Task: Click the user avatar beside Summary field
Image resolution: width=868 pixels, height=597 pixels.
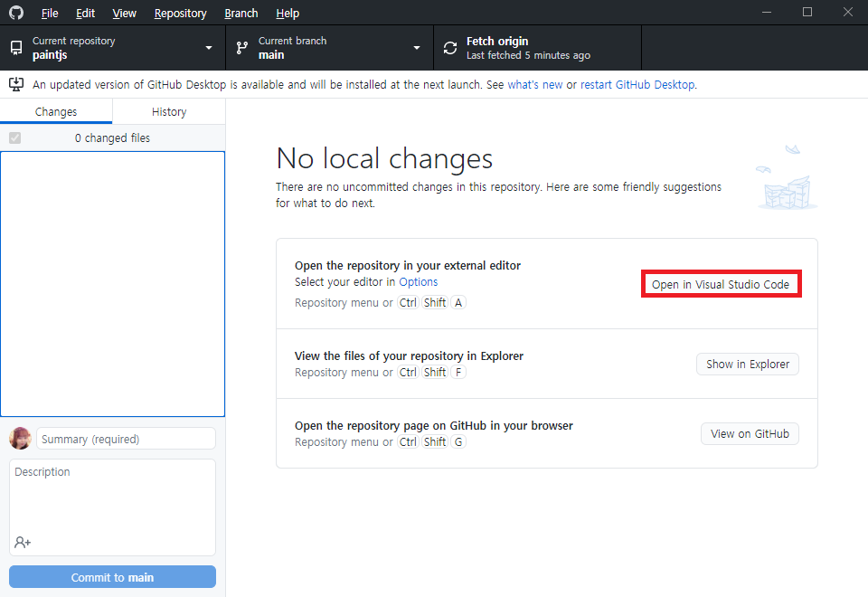Action: click(x=21, y=438)
